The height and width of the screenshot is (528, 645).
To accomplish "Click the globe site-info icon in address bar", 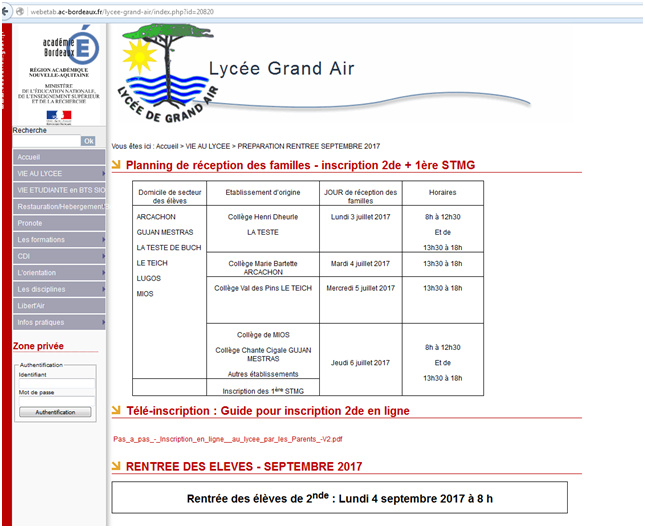I will pyautogui.click(x=20, y=12).
